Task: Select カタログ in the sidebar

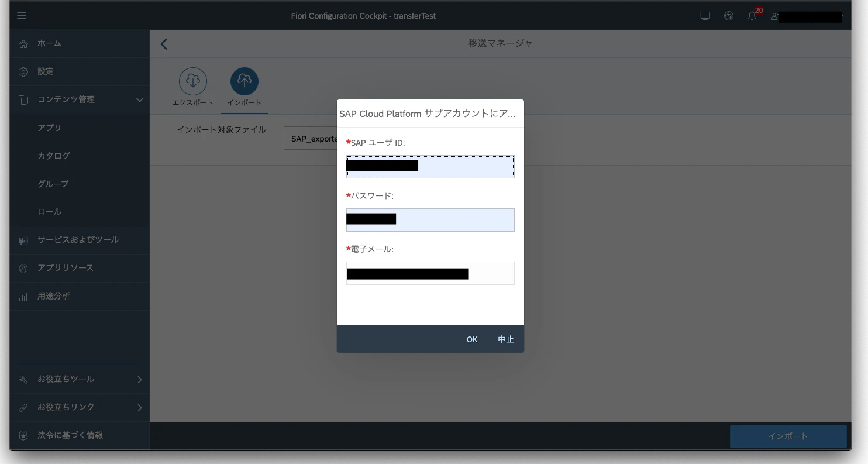Action: pyautogui.click(x=54, y=156)
